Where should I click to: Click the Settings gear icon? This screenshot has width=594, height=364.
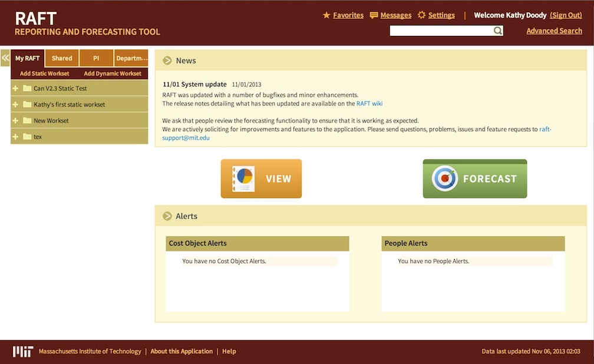point(422,15)
